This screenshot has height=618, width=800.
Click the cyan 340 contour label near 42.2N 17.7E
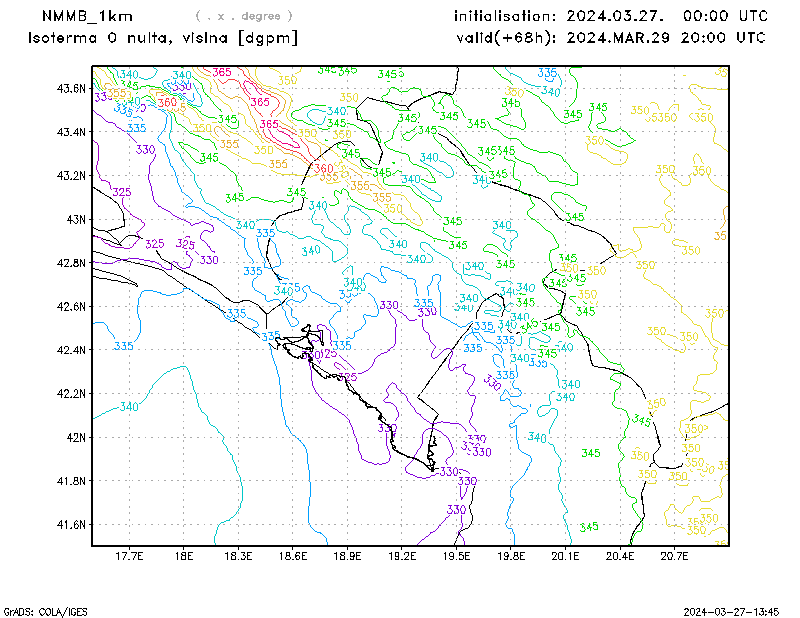click(129, 407)
